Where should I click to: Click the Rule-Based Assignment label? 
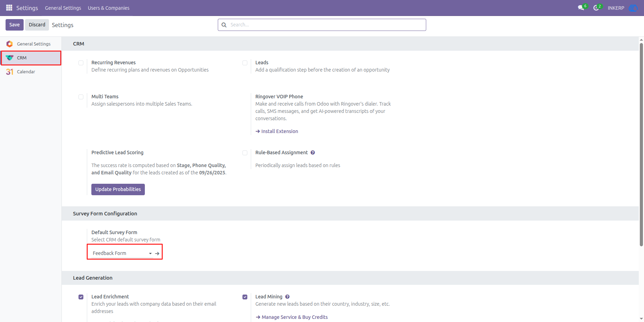tap(281, 152)
